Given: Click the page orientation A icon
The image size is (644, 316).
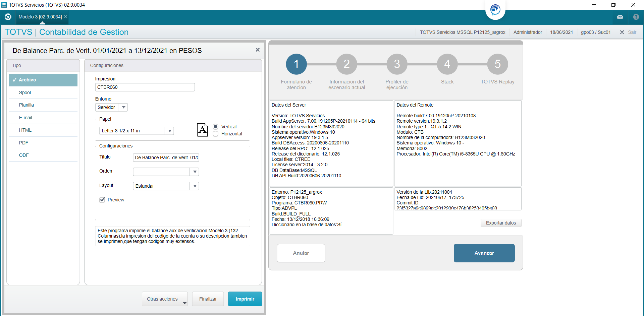Looking at the screenshot, I should (202, 130).
